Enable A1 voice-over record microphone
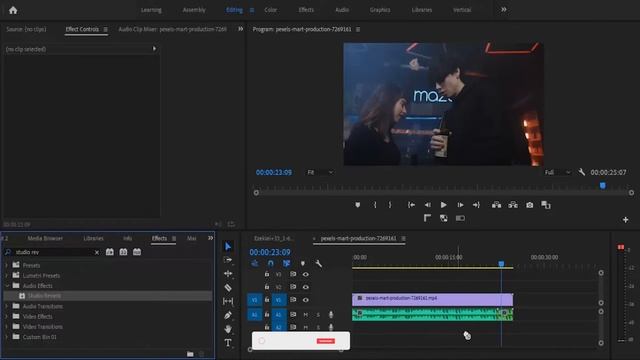Viewport: 640px width, 360px height. 331,315
